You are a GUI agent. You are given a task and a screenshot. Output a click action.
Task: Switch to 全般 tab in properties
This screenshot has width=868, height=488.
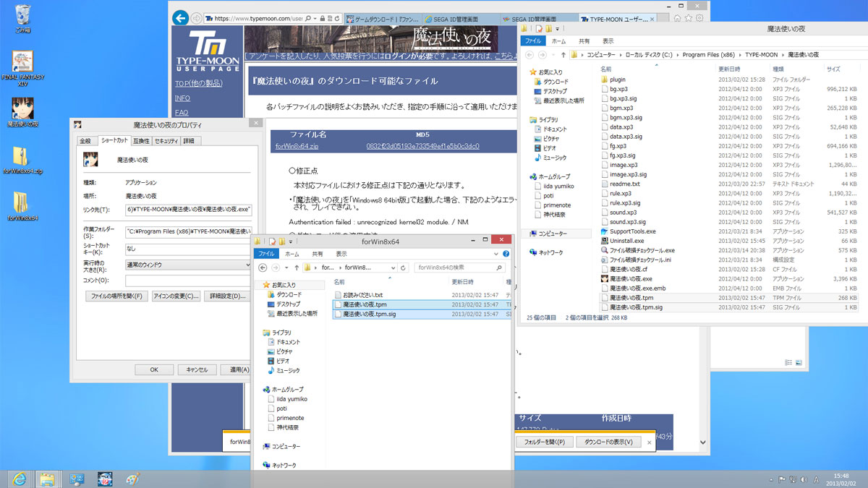click(85, 140)
